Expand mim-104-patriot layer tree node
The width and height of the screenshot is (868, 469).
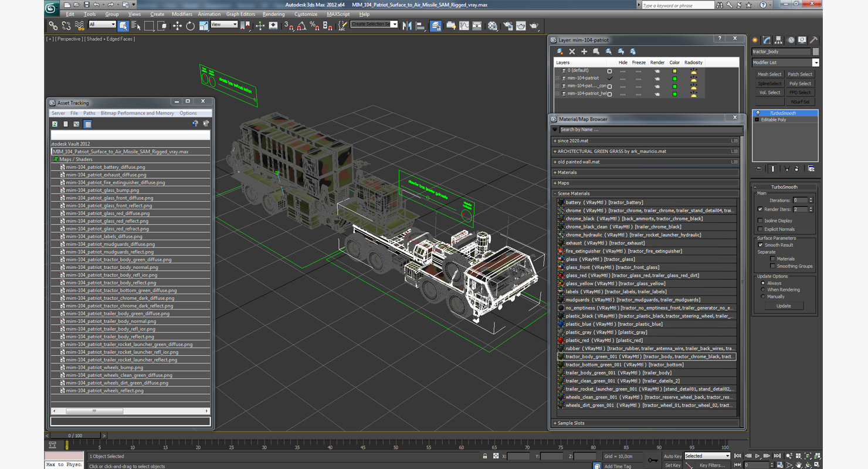click(x=558, y=78)
